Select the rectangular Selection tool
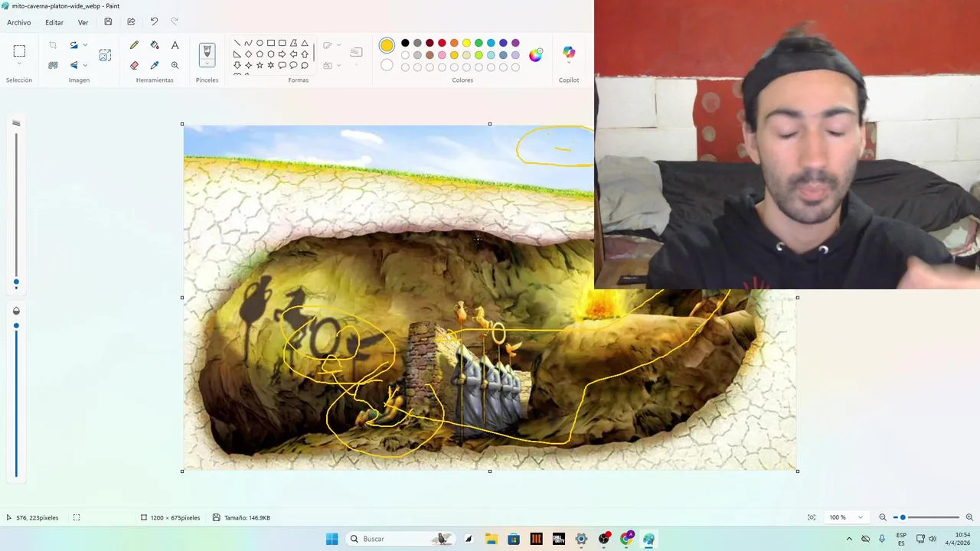The height and width of the screenshot is (551, 980). coord(19,51)
